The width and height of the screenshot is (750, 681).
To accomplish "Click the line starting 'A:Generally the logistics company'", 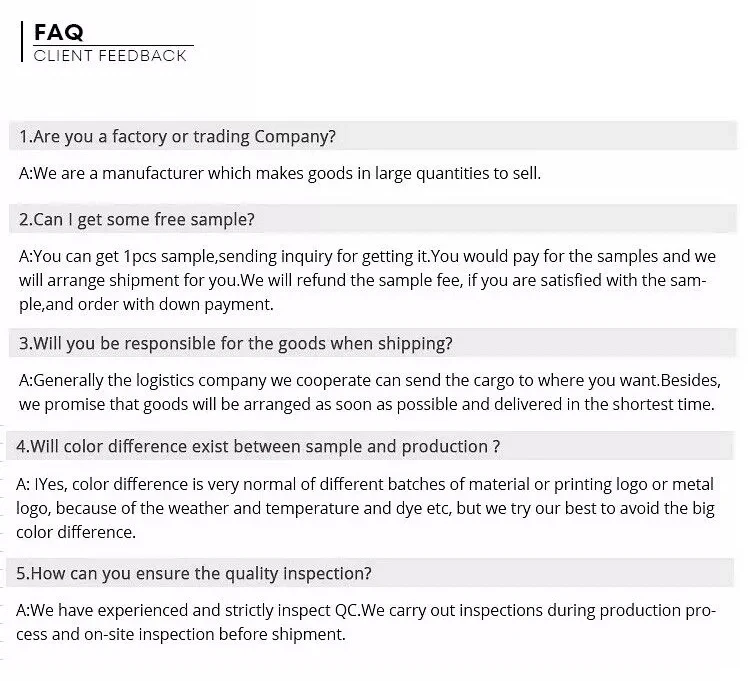I will coord(370,381).
